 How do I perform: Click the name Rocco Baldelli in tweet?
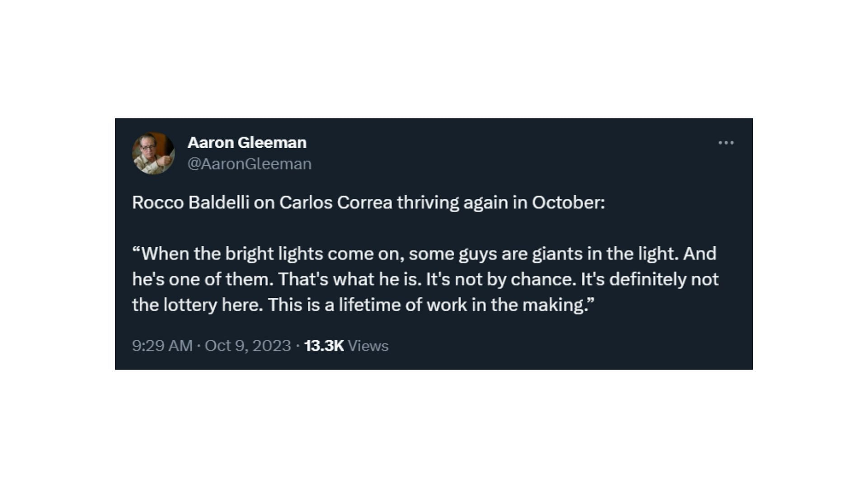point(190,202)
